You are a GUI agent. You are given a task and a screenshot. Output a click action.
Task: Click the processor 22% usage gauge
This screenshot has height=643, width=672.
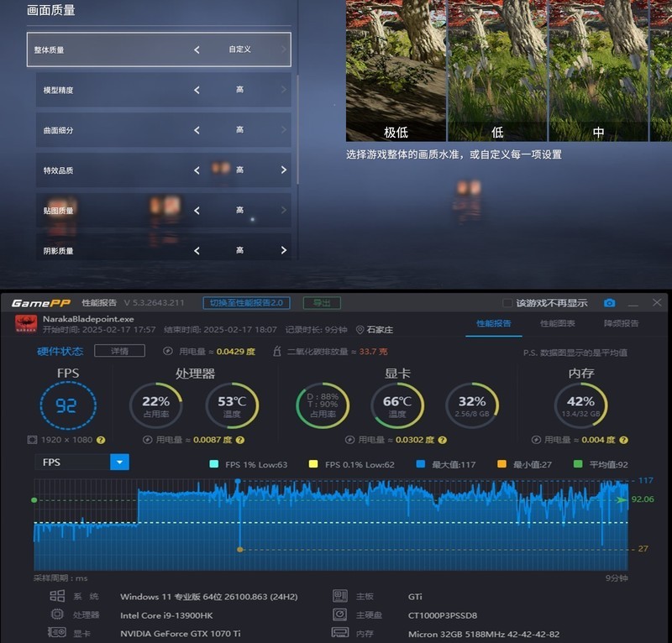156,405
